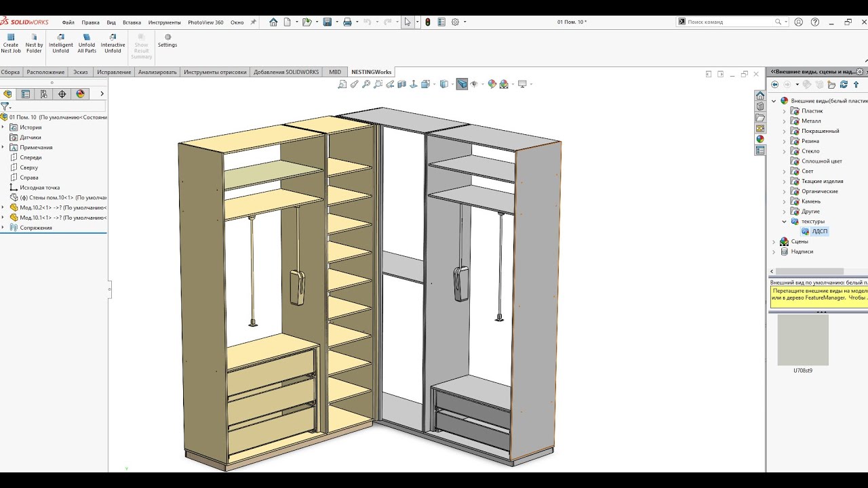The height and width of the screenshot is (488, 868).
Task: Click the Home icon in top toolbar
Action: (273, 22)
